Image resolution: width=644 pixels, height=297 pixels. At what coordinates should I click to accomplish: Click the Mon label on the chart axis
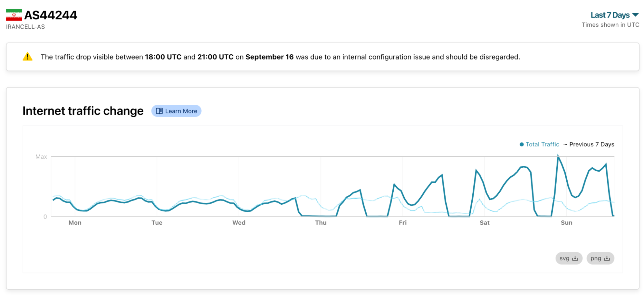pyautogui.click(x=75, y=223)
